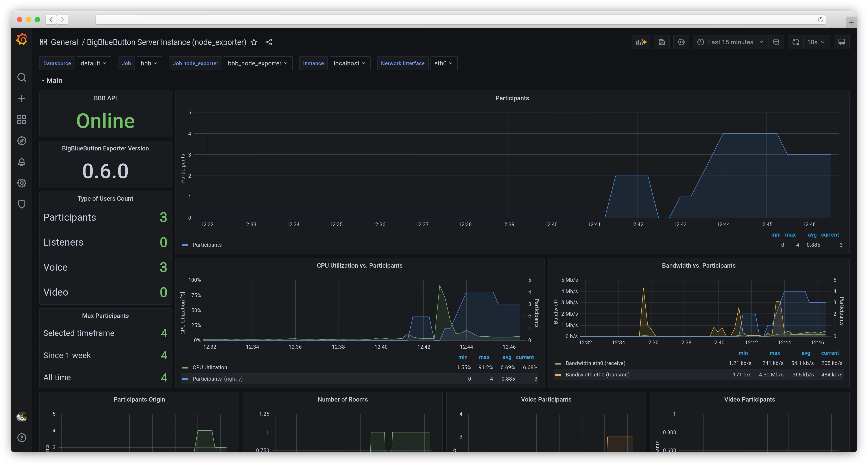Open Alerting via the bell icon

click(x=22, y=162)
